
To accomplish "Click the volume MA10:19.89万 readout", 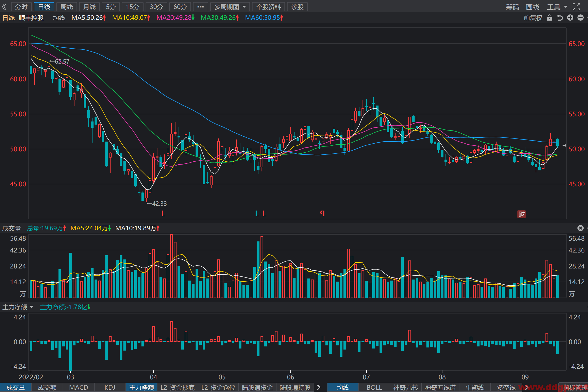I will point(138,228).
